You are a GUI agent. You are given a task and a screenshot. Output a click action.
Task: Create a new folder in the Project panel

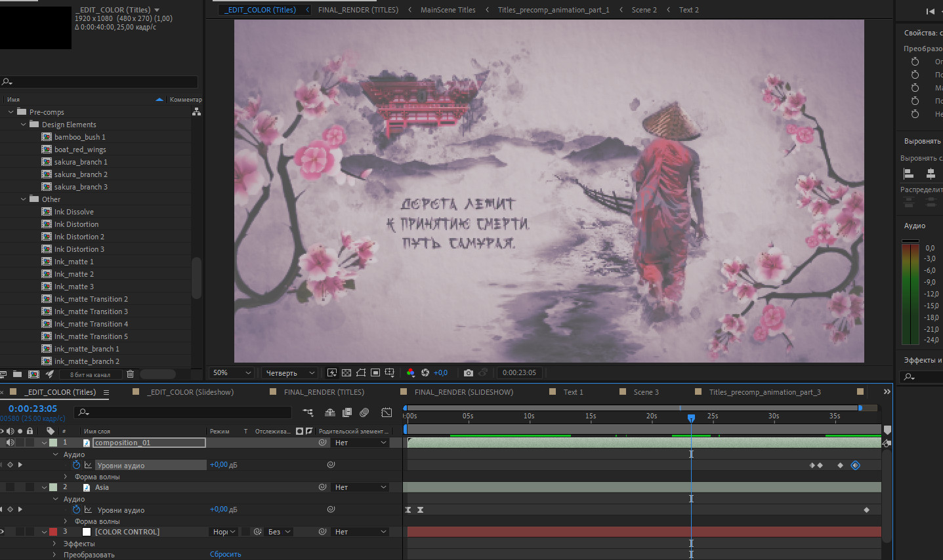point(17,374)
